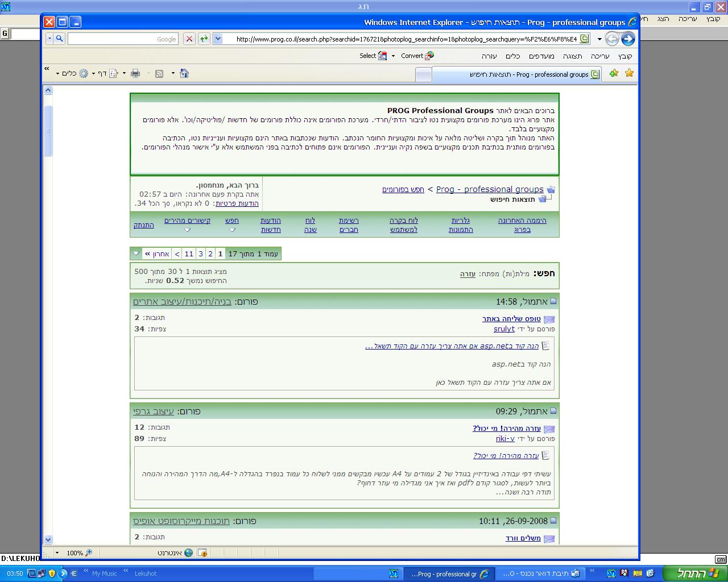
Task: Expand the pagination dropdown arrow
Action: (136, 253)
